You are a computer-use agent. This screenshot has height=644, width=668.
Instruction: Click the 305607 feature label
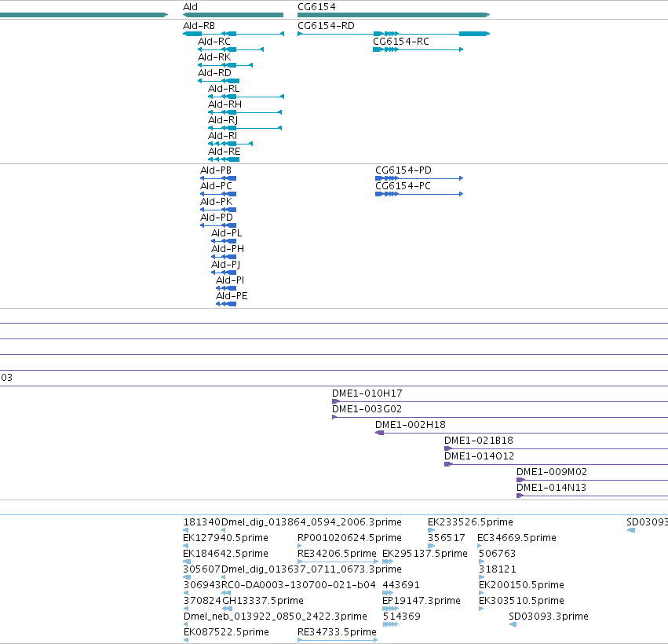202,569
